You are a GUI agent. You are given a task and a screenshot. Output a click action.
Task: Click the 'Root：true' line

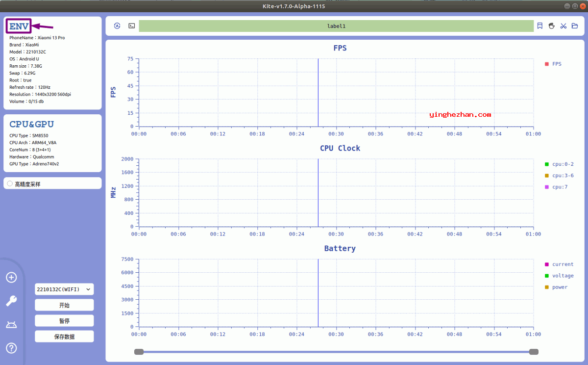click(20, 80)
